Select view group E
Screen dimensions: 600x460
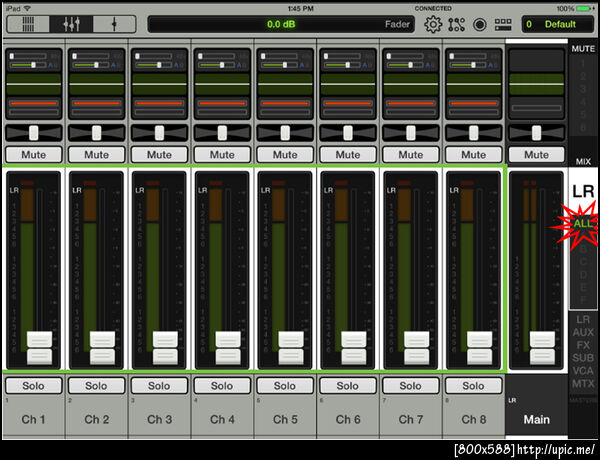(583, 287)
